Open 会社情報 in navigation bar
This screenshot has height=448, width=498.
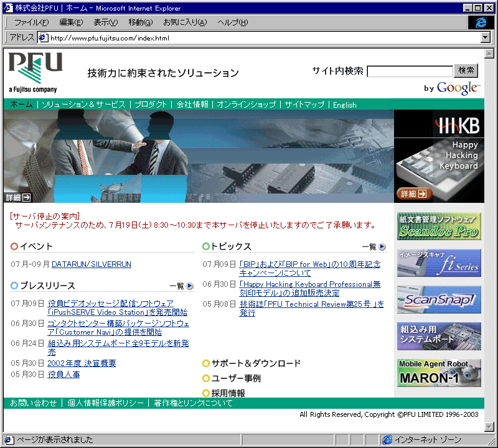tap(192, 105)
